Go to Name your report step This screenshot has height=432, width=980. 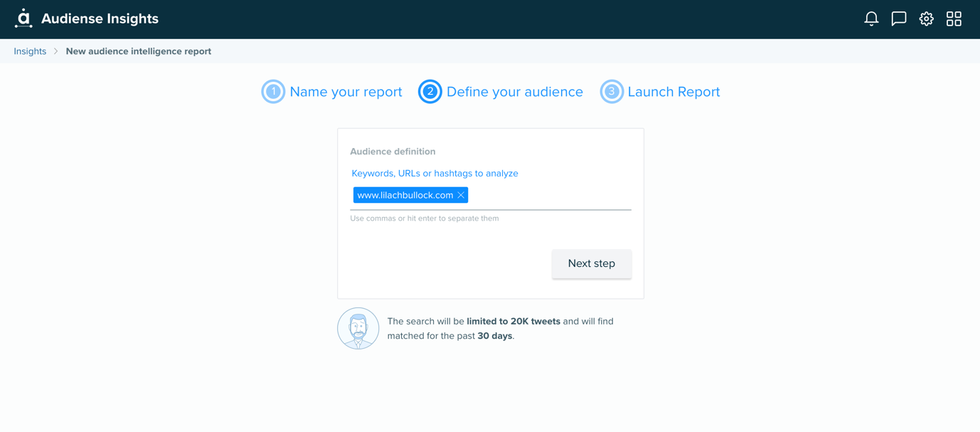tap(346, 92)
